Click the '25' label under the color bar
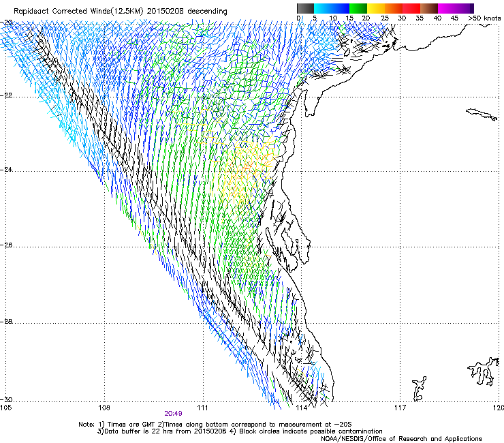Image resolution: width=504 pixels, height=443 pixels. (384, 18)
